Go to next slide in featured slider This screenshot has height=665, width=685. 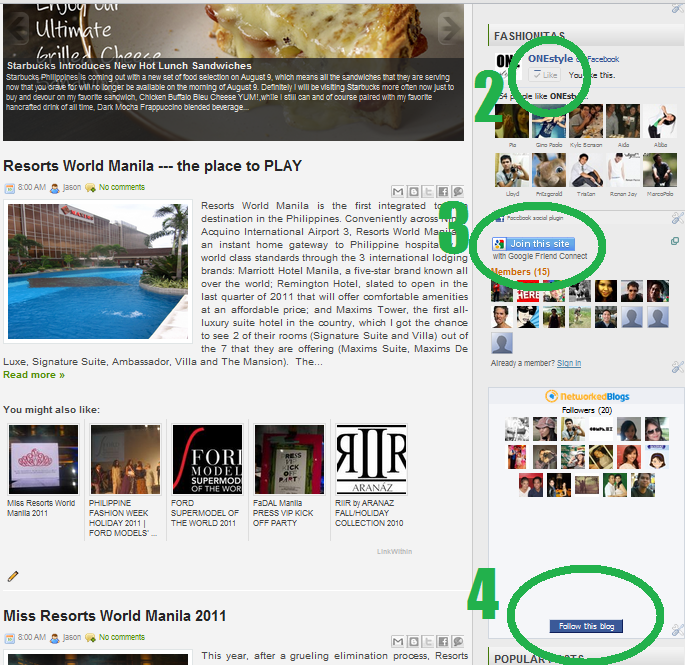coord(450,28)
